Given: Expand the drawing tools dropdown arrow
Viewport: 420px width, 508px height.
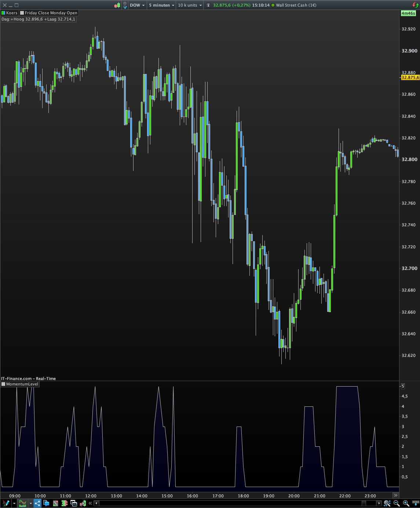Looking at the screenshot, I should (x=14, y=504).
